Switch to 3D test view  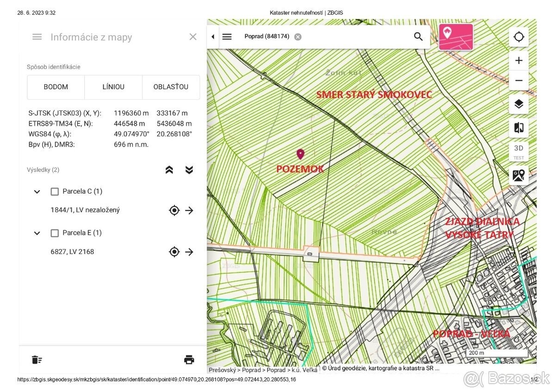(518, 151)
